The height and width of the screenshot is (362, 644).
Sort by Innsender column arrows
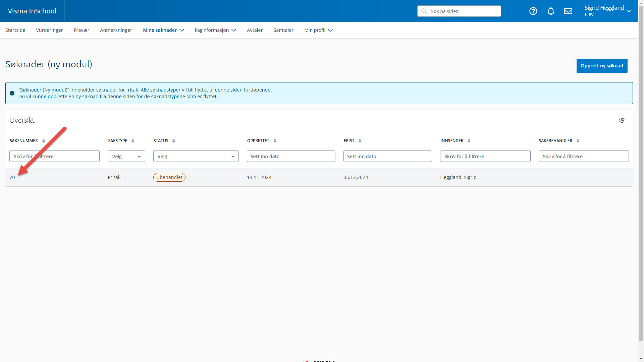point(469,141)
